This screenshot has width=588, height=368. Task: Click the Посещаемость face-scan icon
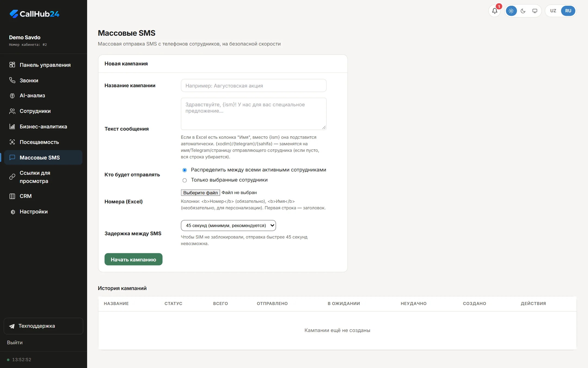(12, 142)
